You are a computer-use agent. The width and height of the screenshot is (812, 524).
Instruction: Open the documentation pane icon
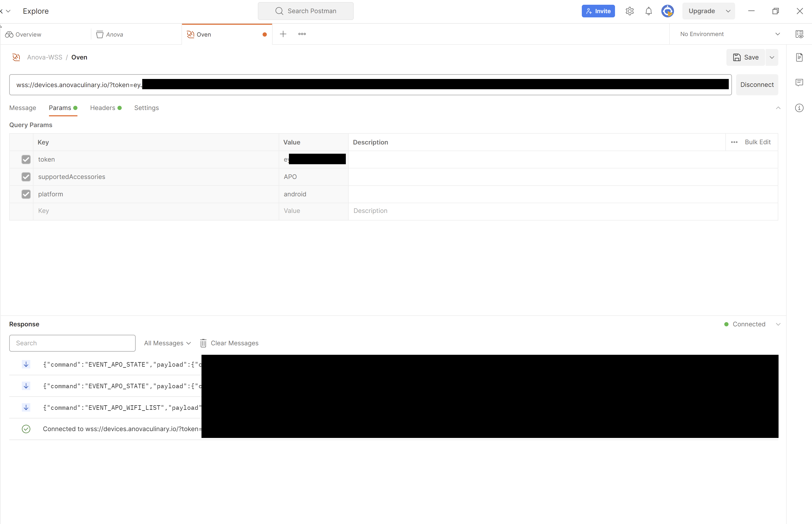pyautogui.click(x=799, y=57)
